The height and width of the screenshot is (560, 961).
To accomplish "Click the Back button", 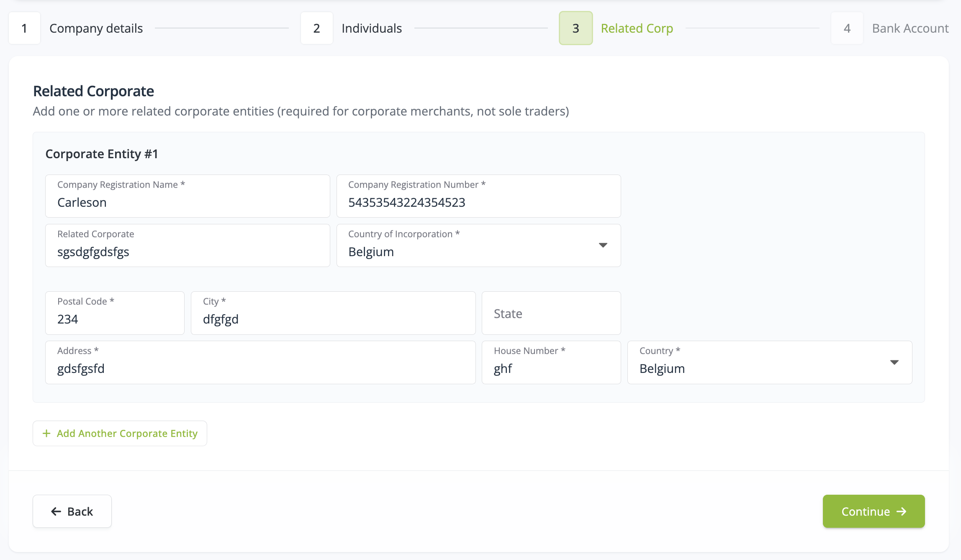I will [72, 511].
